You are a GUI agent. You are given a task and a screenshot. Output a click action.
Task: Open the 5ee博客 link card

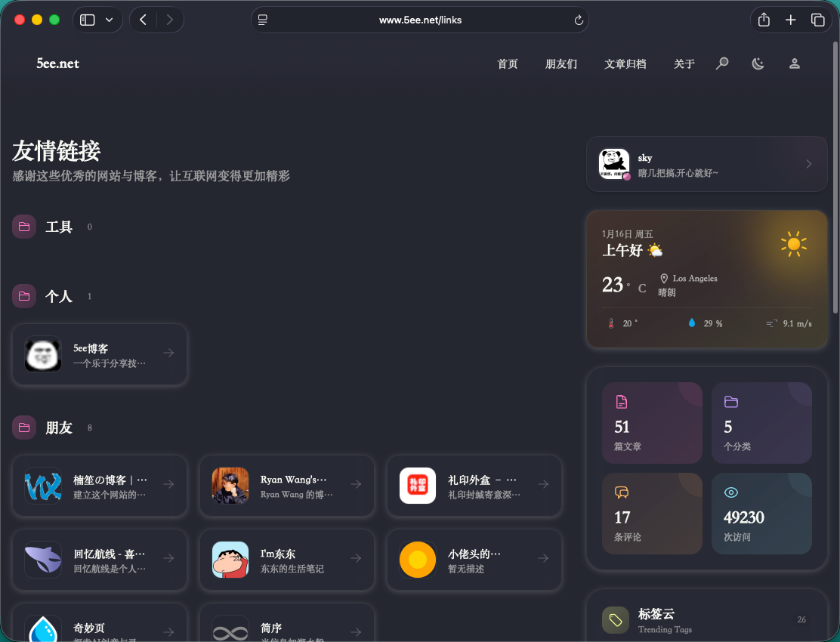pos(100,354)
